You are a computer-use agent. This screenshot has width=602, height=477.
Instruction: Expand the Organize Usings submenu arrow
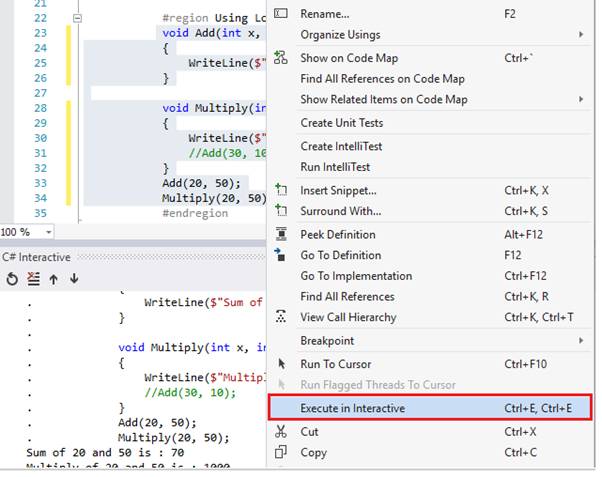[x=581, y=35]
